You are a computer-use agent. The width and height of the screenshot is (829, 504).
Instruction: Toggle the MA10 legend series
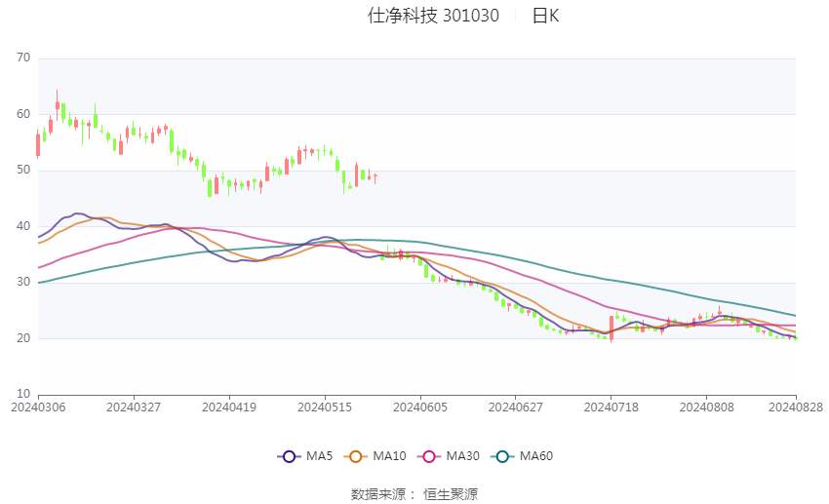[375, 456]
